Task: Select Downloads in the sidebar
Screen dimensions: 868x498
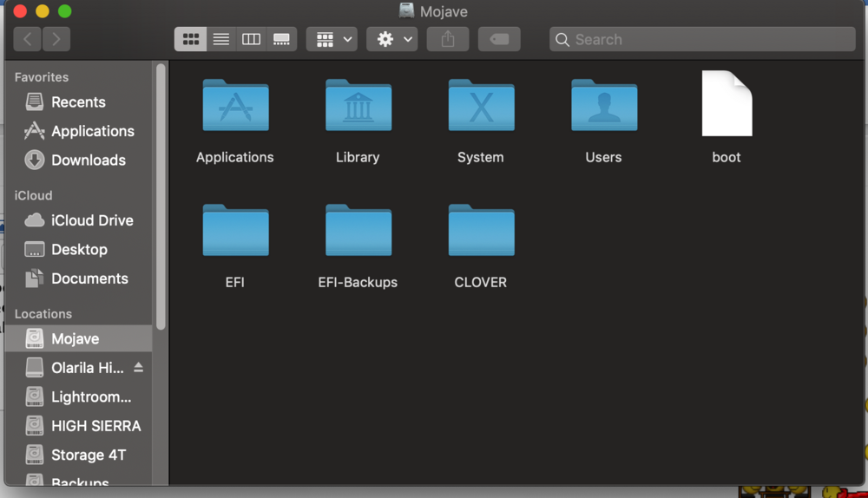Action: [88, 161]
